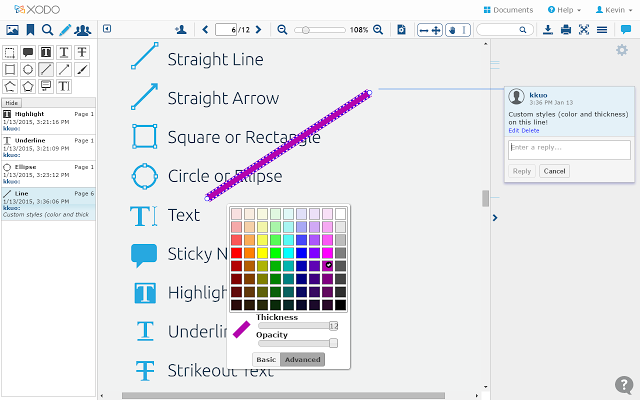
Task: Adjust the Opacity slider
Action: pyautogui.click(x=298, y=343)
